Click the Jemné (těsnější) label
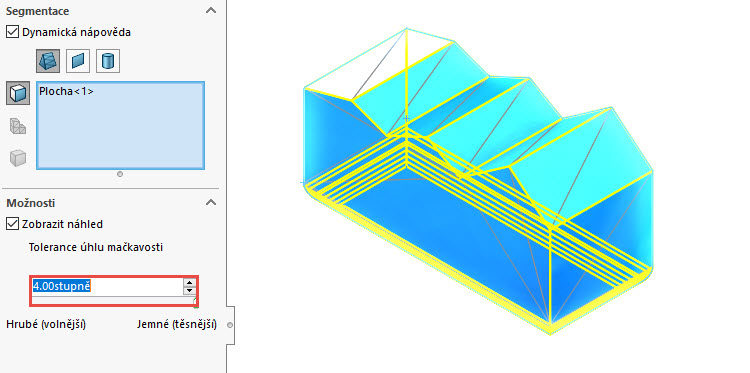Viewport: 750px width, 373px height. tap(176, 325)
